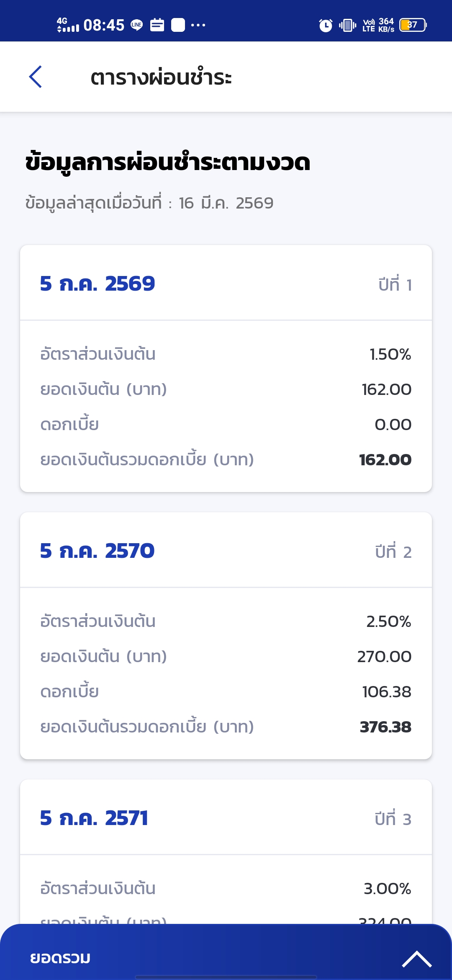Tap the 376.38 total amount value

(x=385, y=727)
